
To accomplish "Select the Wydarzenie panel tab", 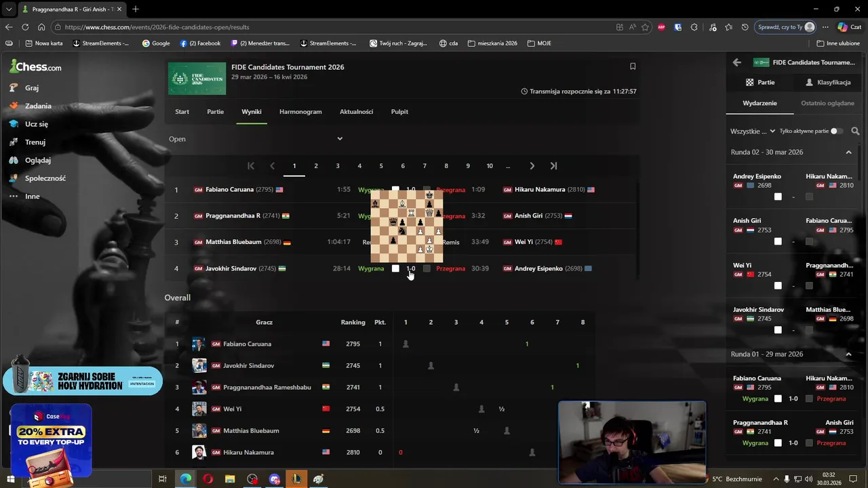I will point(759,103).
